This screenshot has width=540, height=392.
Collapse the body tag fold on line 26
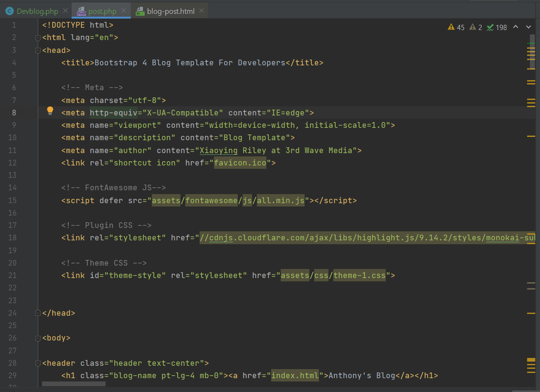tap(38, 339)
